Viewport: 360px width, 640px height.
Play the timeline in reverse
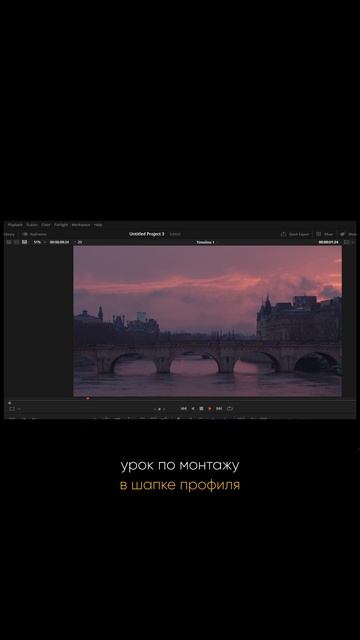click(x=193, y=409)
